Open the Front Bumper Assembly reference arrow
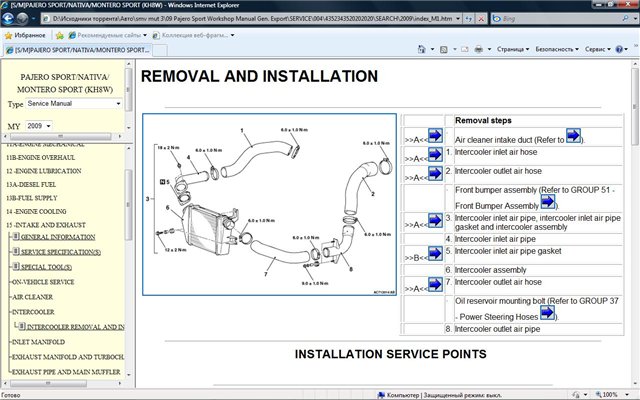Screen dimensions: 640x400 [x=548, y=203]
